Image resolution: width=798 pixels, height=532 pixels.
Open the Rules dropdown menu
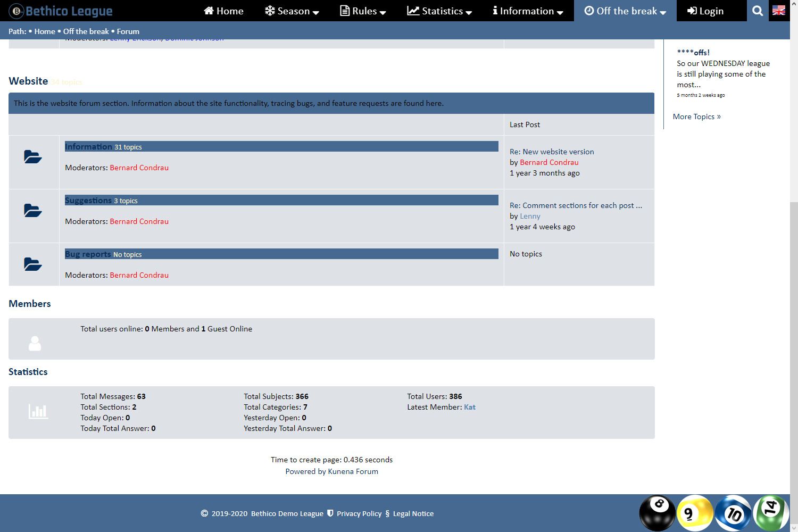point(363,11)
